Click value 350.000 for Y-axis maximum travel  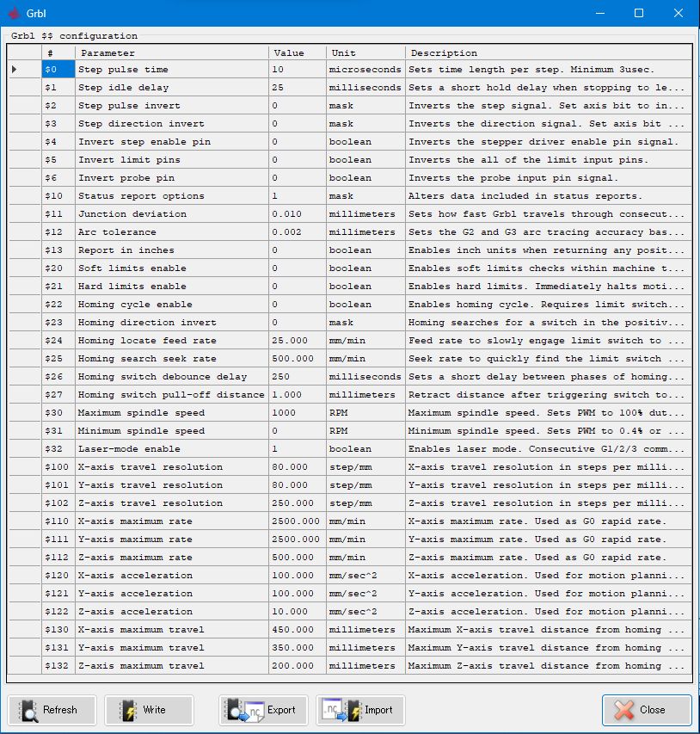(298, 648)
